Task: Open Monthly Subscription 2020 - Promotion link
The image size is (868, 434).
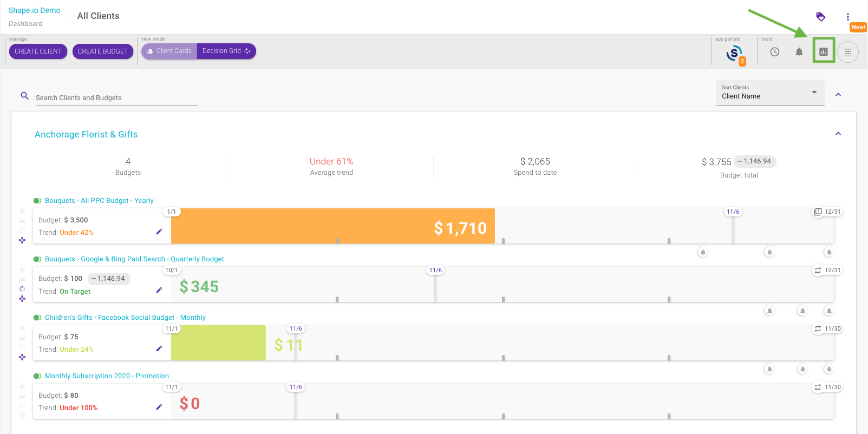Action: pos(107,376)
